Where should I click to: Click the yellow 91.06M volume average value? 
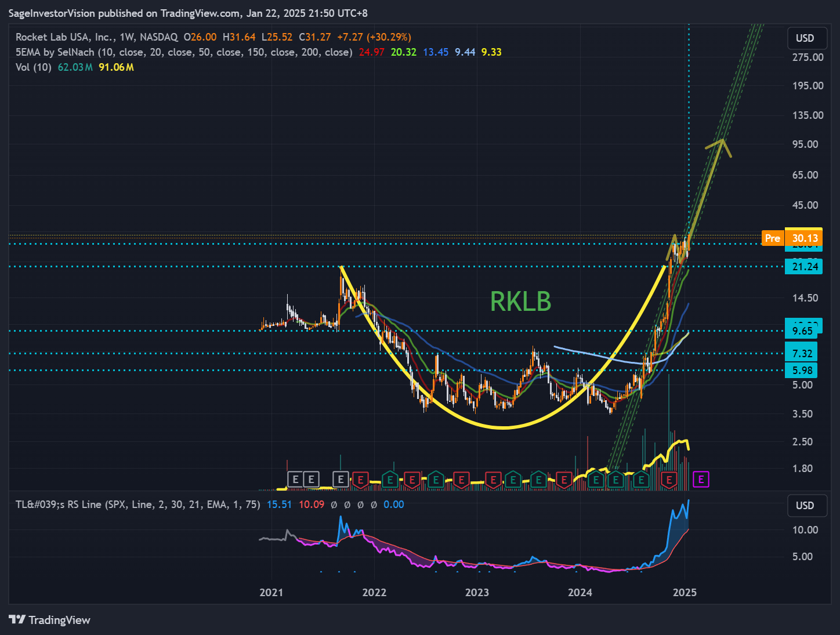click(x=116, y=67)
